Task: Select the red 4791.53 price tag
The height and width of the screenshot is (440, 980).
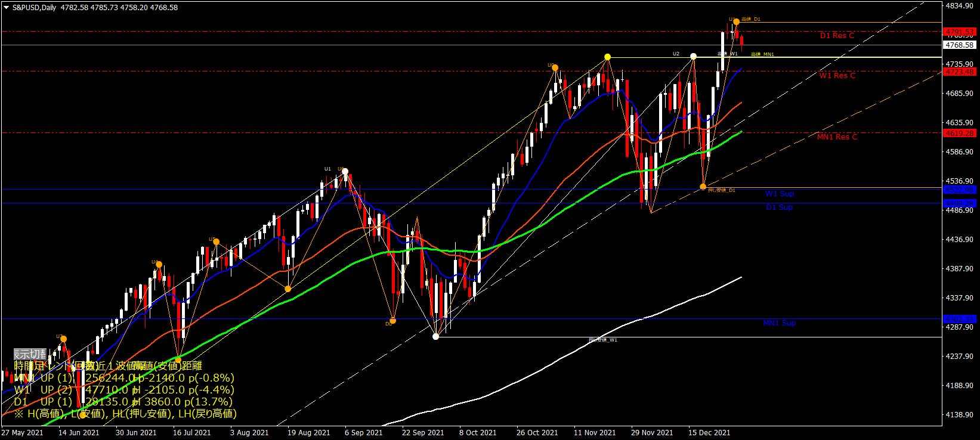Action: 960,32
